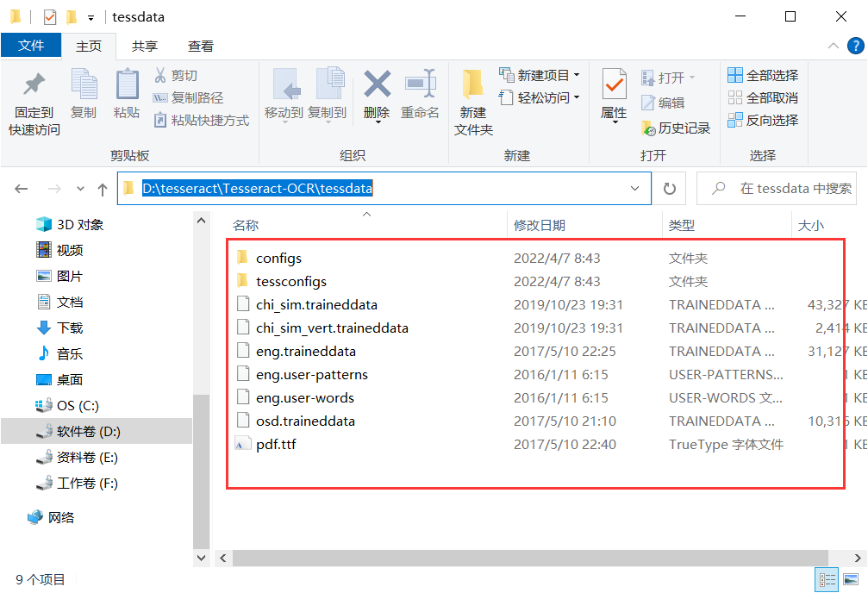
Task: Click the Forward navigation arrow
Action: click(x=54, y=189)
